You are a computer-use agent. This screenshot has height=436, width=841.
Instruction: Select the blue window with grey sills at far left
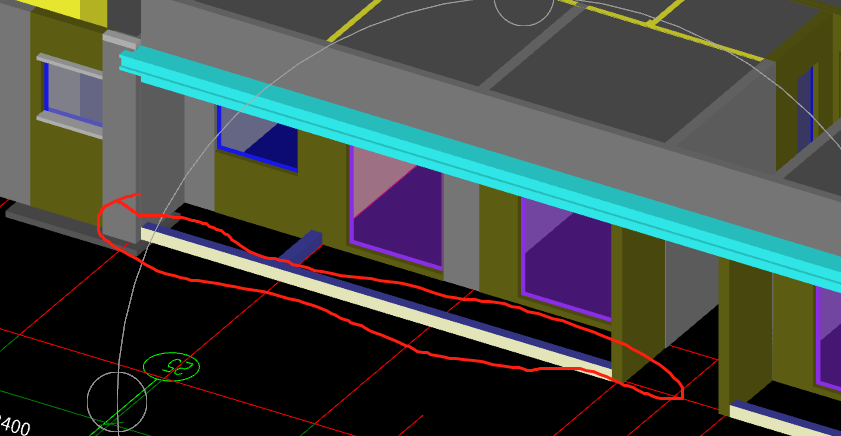click(x=70, y=95)
